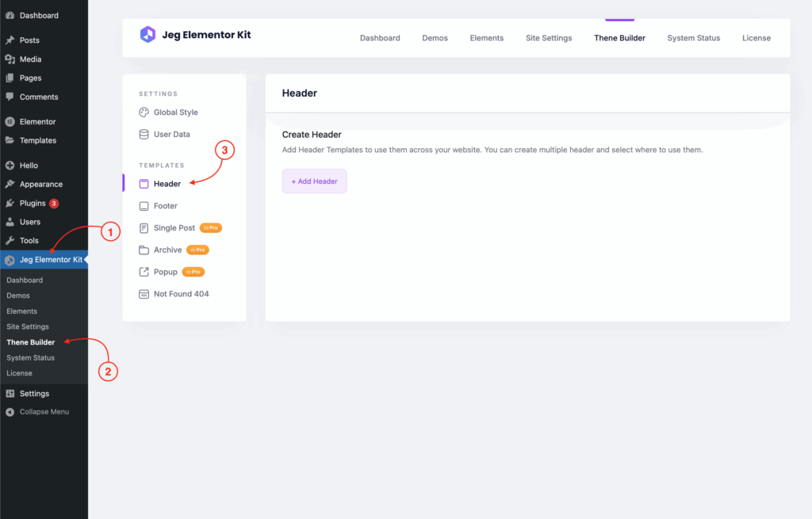This screenshot has height=519, width=812.
Task: Click the User Data database icon
Action: pyautogui.click(x=144, y=135)
